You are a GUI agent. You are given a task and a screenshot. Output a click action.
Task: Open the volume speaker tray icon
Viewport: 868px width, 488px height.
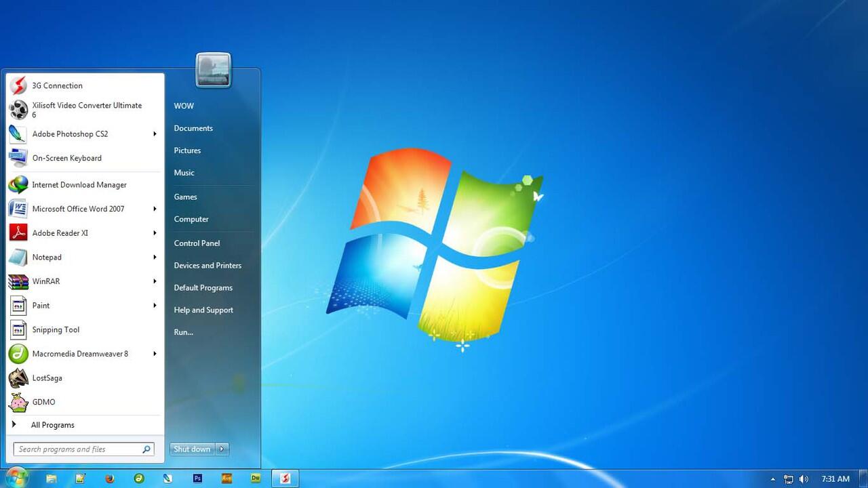tap(804, 479)
